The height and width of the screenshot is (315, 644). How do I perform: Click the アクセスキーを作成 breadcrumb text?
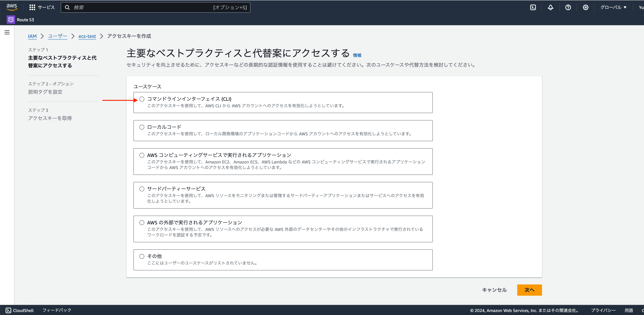[x=129, y=36]
